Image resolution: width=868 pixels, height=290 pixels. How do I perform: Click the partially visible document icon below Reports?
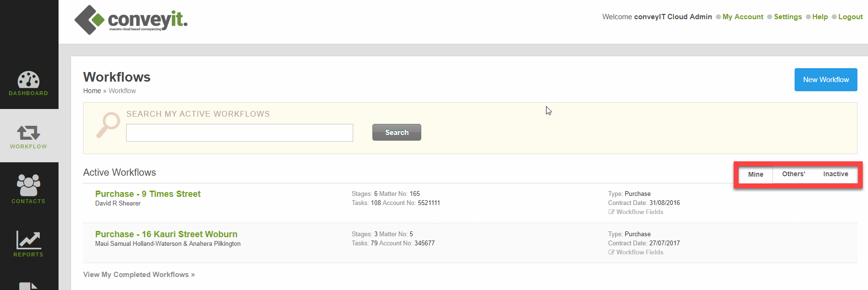coord(28,286)
